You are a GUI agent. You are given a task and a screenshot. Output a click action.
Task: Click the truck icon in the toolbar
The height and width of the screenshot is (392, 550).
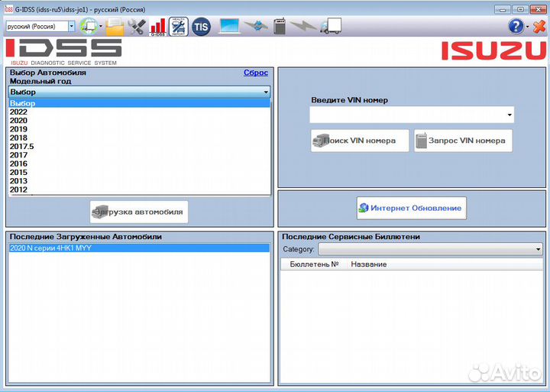click(330, 27)
